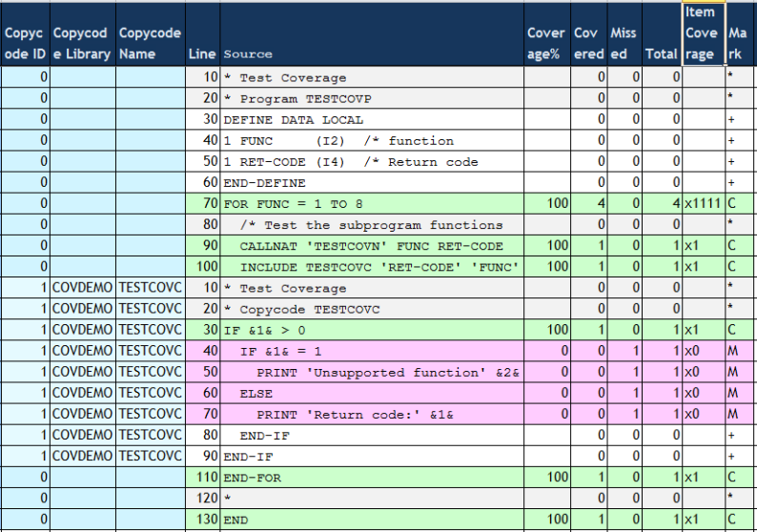Select the Item Coverage column header
Viewport: 757px width, 532px height.
703,34
